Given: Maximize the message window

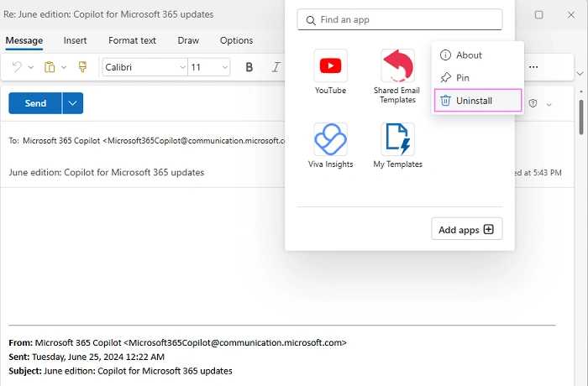Looking at the screenshot, I should (539, 14).
